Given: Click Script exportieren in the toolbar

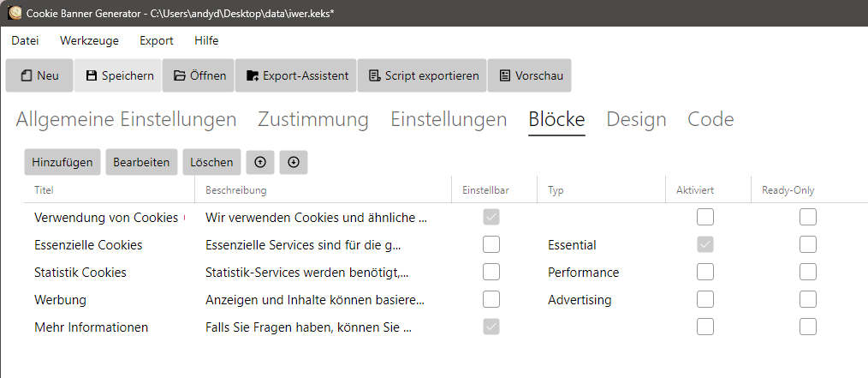Looking at the screenshot, I should (422, 75).
